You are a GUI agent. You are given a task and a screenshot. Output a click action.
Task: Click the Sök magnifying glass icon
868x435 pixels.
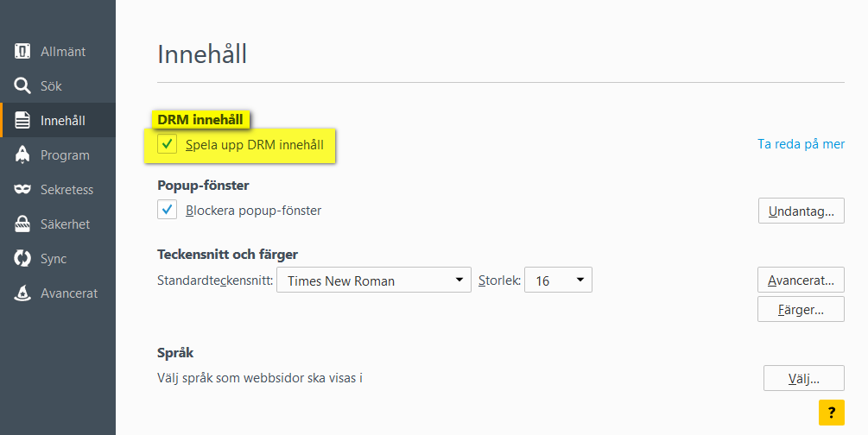[x=22, y=85]
